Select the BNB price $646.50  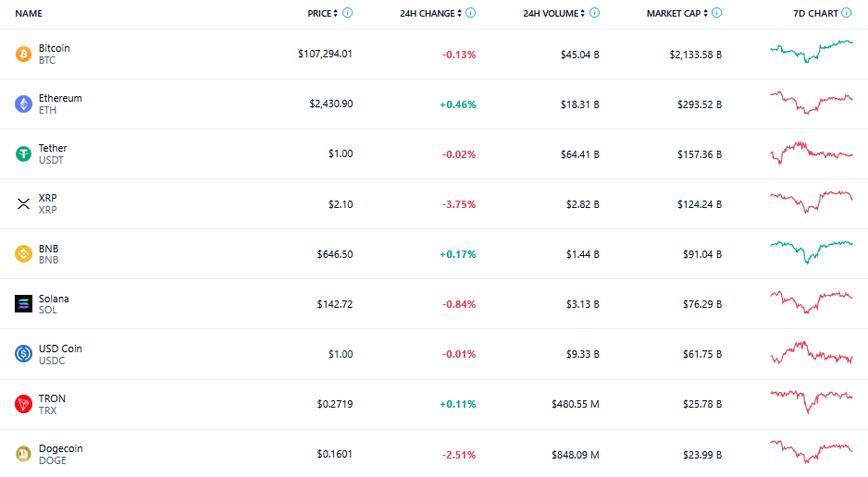[x=335, y=254]
